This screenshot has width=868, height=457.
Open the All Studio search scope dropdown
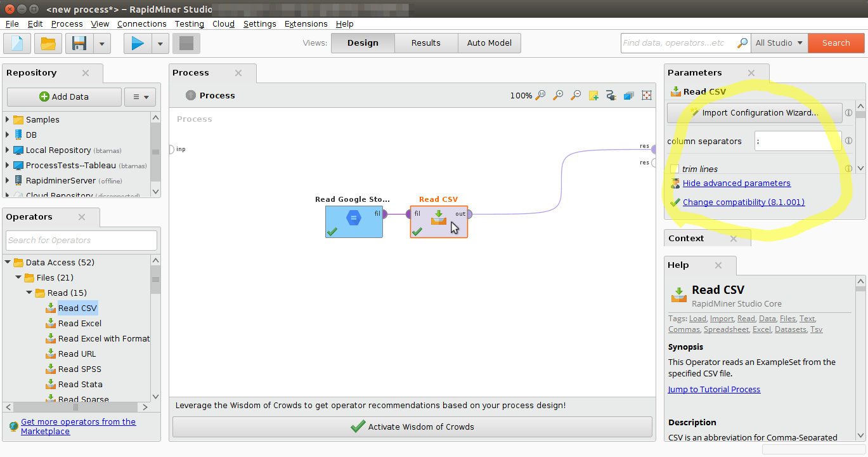(x=779, y=43)
